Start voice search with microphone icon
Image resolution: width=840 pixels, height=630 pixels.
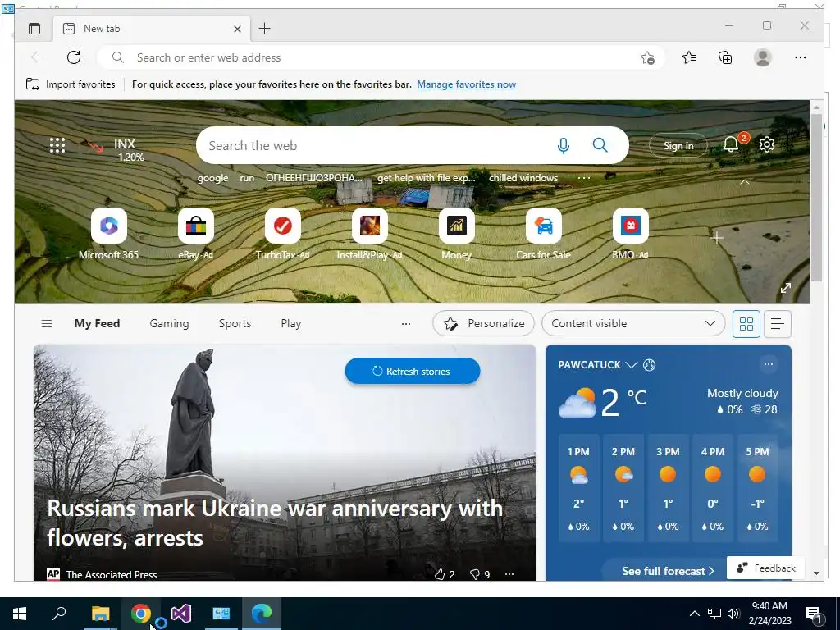(563, 145)
